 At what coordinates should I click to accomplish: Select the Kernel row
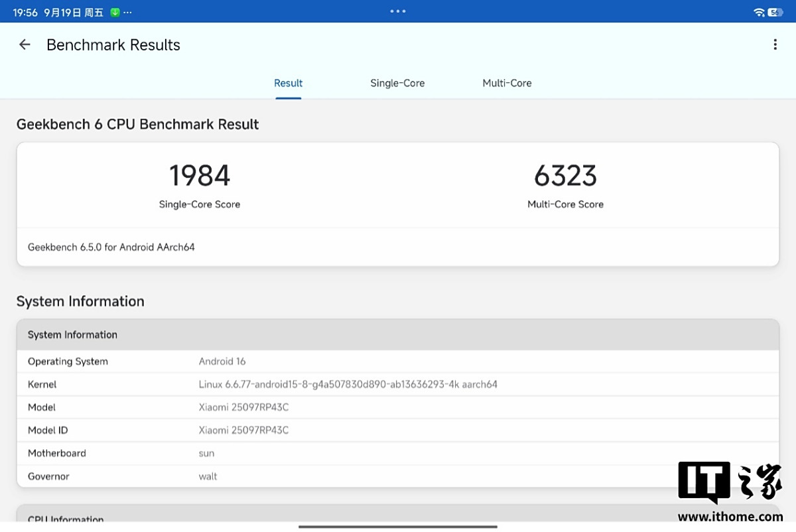point(398,385)
